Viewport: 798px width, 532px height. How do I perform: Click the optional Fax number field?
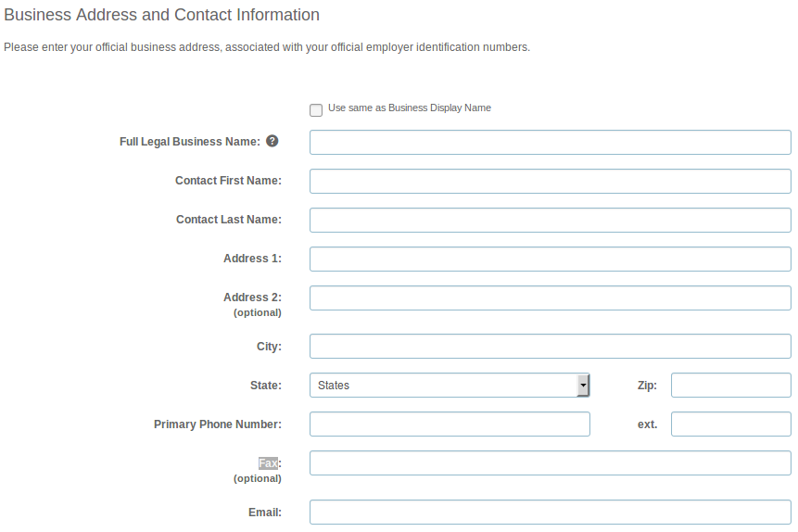pos(551,462)
